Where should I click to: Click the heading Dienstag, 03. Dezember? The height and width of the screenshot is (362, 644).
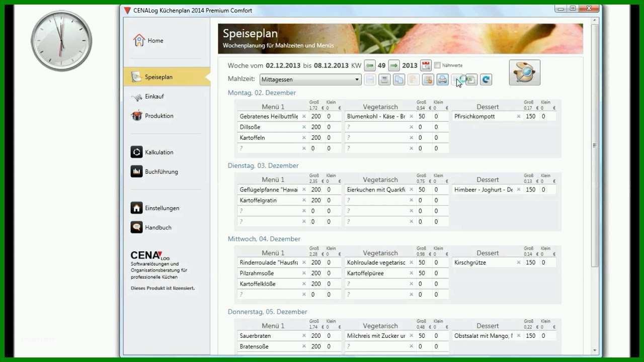click(x=263, y=166)
